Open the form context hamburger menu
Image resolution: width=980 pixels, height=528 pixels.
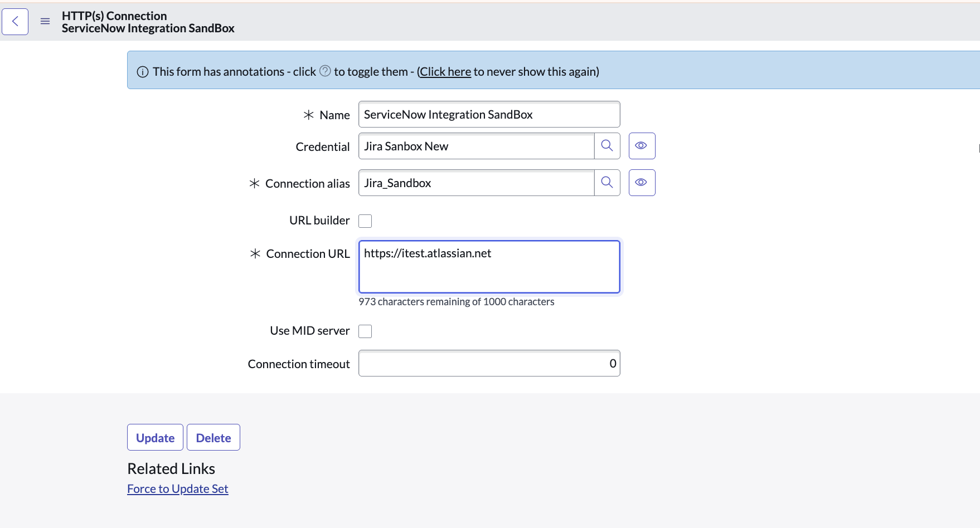tap(45, 22)
